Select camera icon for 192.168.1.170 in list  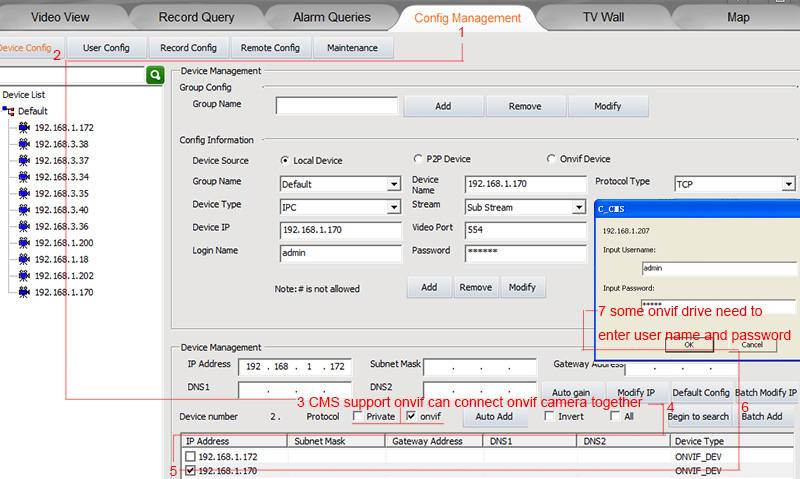tap(24, 292)
